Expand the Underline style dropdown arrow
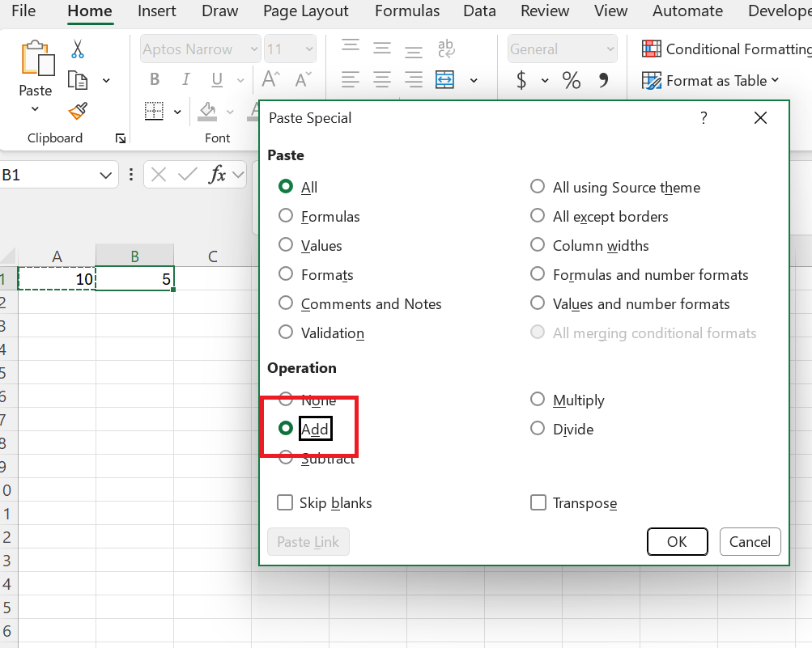Screen dimensions: 812x648 point(240,80)
